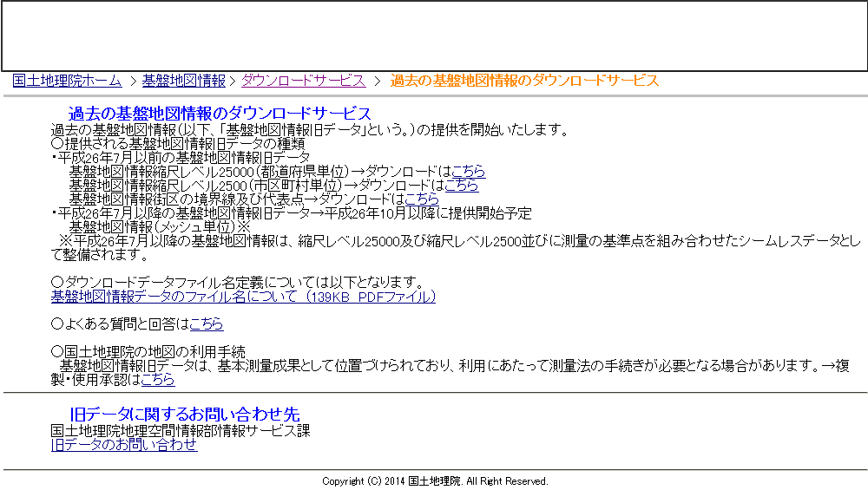868x503 pixels.
Task: Click the 国土地理院地理空間情報部情報サービス課 text
Action: [181, 430]
